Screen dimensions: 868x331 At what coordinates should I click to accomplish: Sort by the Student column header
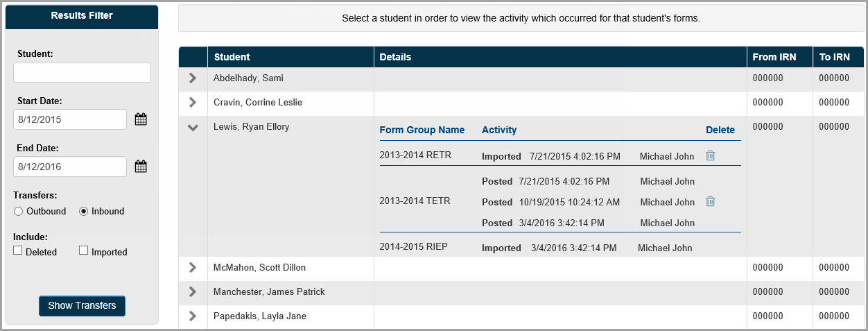[232, 57]
